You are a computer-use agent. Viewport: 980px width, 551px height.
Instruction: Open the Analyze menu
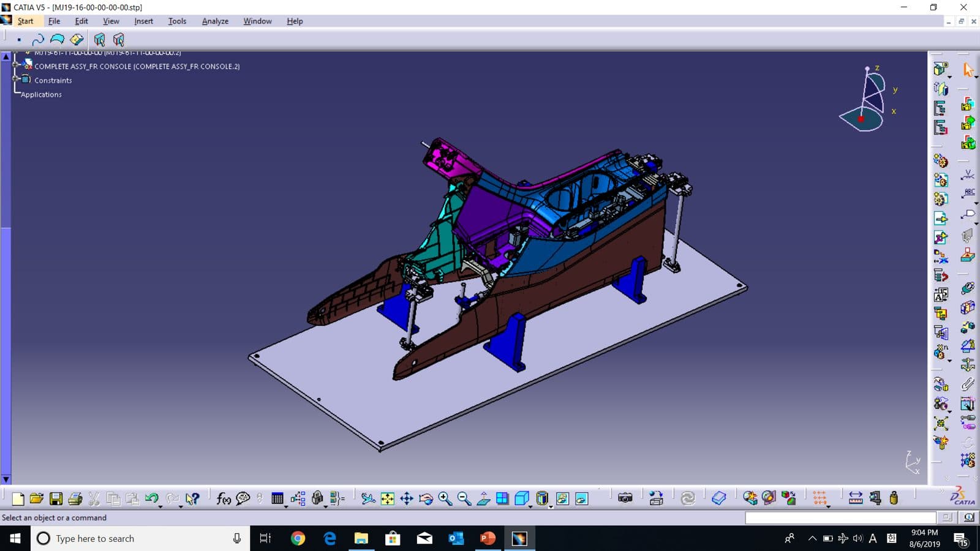[215, 21]
